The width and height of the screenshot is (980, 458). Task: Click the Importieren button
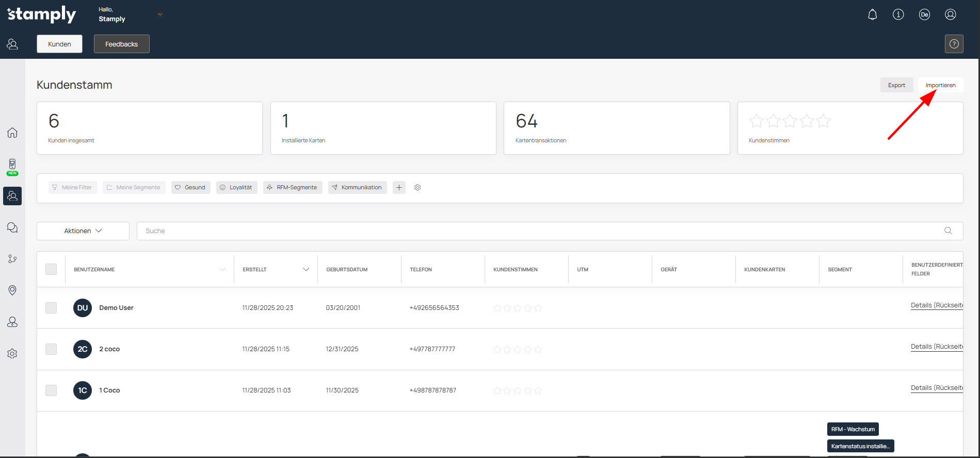[x=940, y=85]
